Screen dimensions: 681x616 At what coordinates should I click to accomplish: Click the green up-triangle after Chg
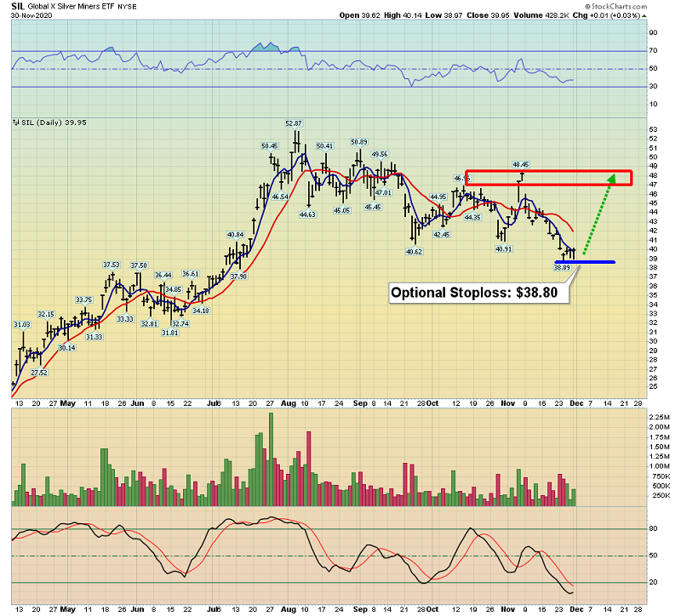[x=644, y=15]
